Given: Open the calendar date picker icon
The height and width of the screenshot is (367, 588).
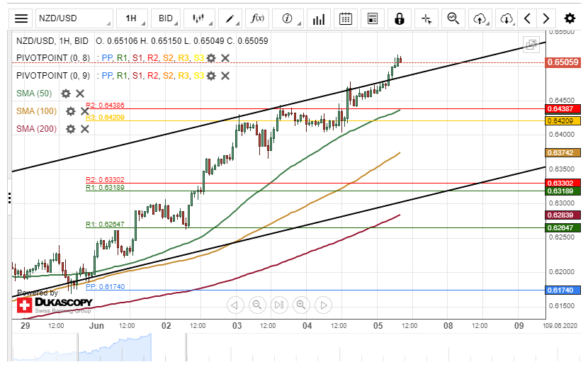Looking at the screenshot, I should [346, 18].
